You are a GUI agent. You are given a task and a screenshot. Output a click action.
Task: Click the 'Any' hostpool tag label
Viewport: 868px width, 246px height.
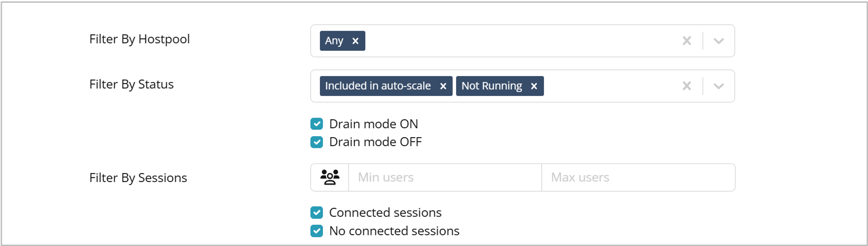[x=334, y=41]
